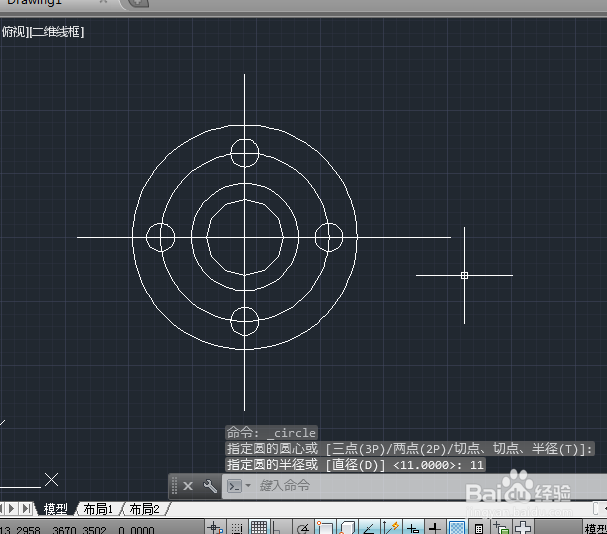Jump to last layout tab arrow

26,508
